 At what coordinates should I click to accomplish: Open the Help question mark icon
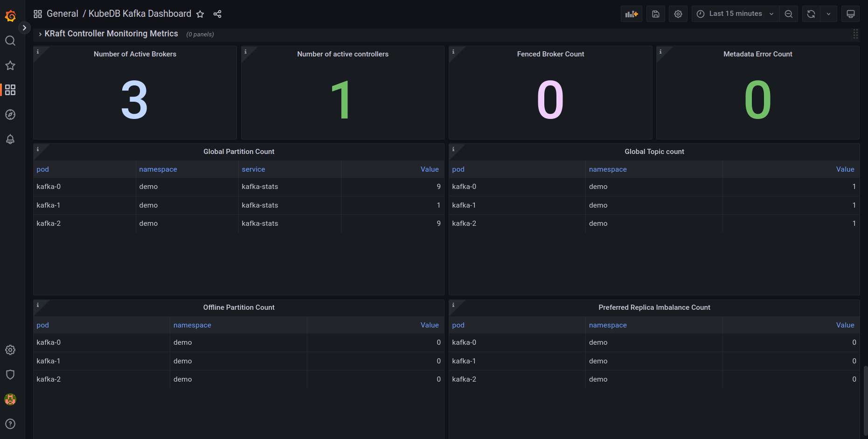10,424
